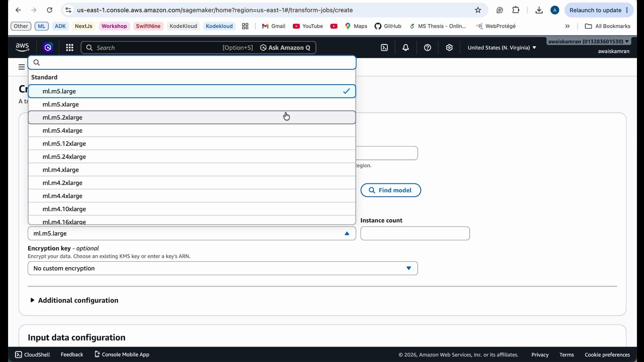Viewport: 644px width, 362px height.
Task: Choose ml.m5.2xlarge from the list
Action: click(x=192, y=118)
